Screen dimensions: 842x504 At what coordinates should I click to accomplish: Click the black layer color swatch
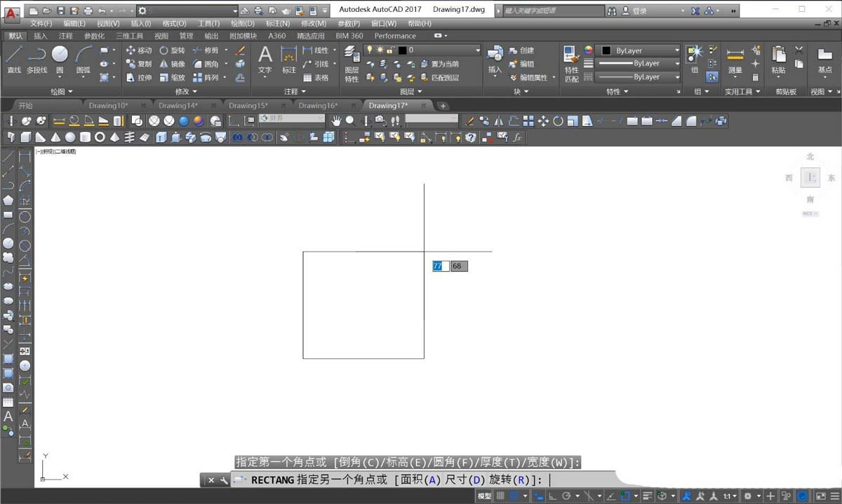402,50
